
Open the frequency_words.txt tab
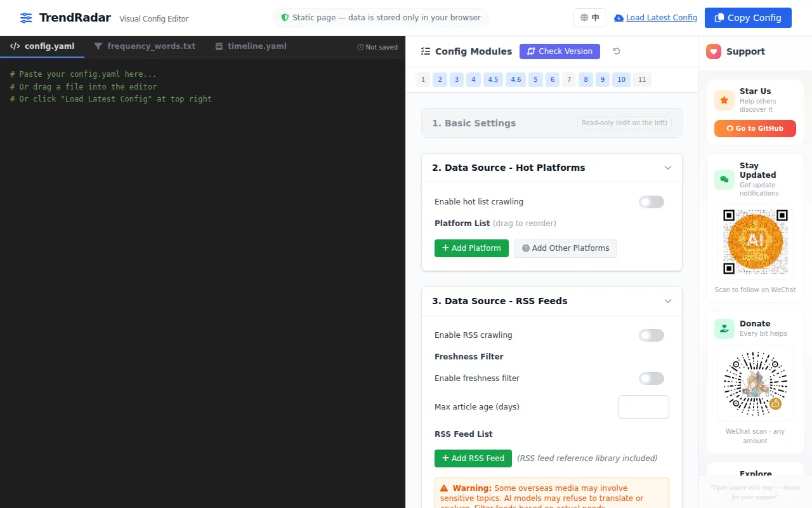coord(145,46)
